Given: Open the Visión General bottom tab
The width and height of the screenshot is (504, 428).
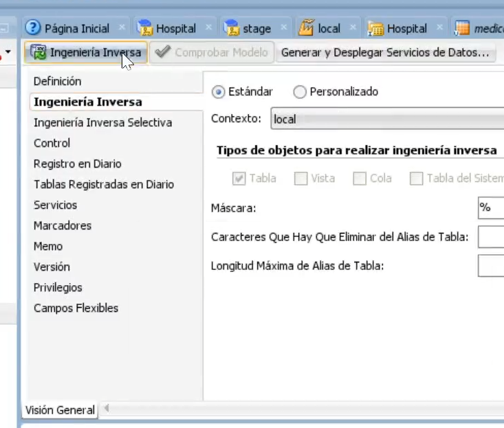Looking at the screenshot, I should coord(60,410).
